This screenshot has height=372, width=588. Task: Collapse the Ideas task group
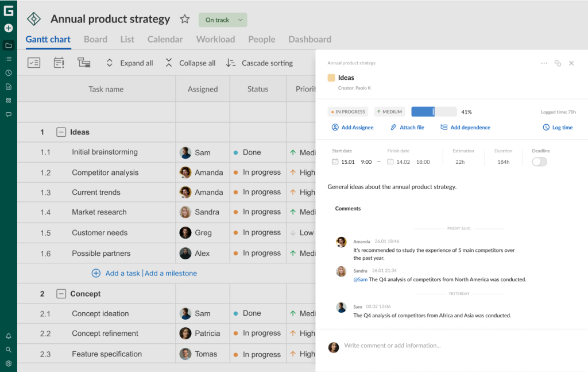61,132
